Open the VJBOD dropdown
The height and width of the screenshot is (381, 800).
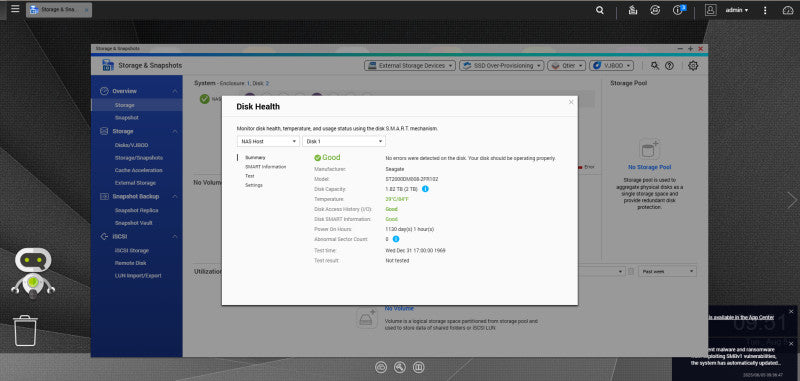tap(611, 65)
